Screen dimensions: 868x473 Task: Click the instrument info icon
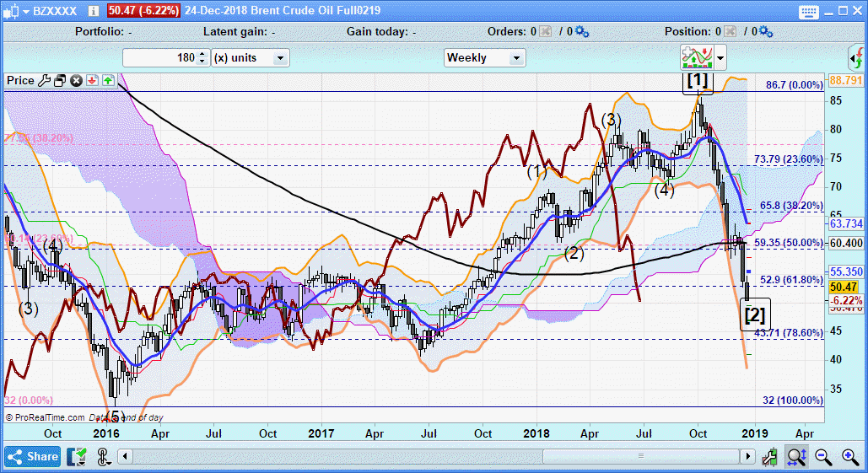point(93,10)
